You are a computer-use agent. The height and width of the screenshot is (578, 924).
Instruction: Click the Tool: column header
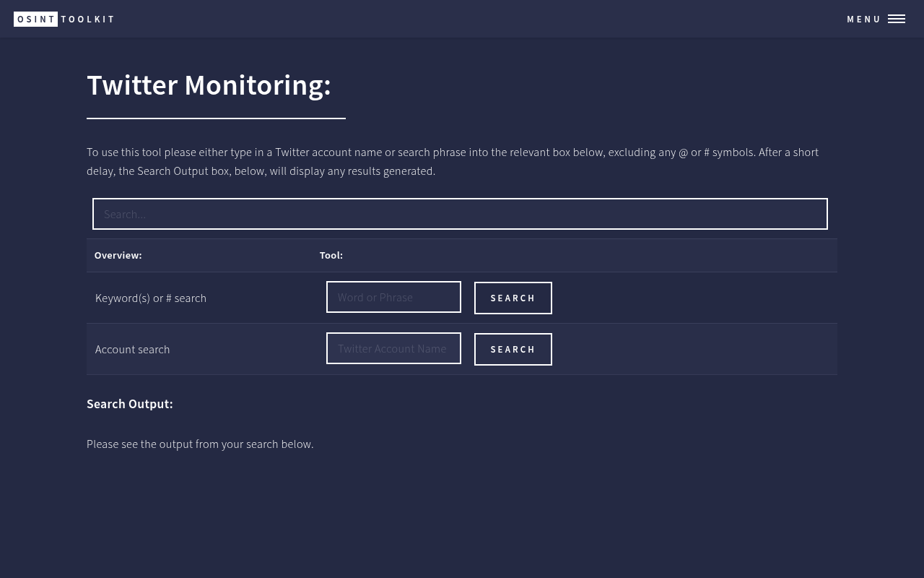[331, 255]
